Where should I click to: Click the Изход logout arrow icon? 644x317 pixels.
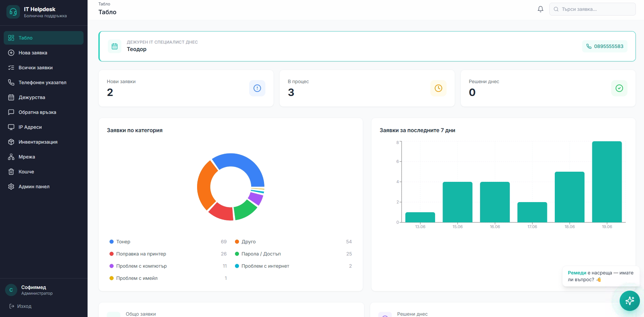click(12, 306)
